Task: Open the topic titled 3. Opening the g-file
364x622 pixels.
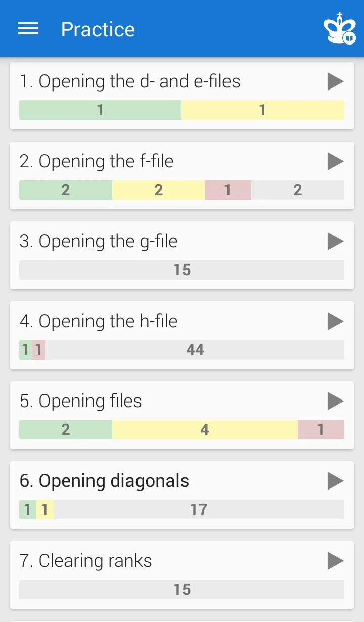Action: [x=99, y=241]
